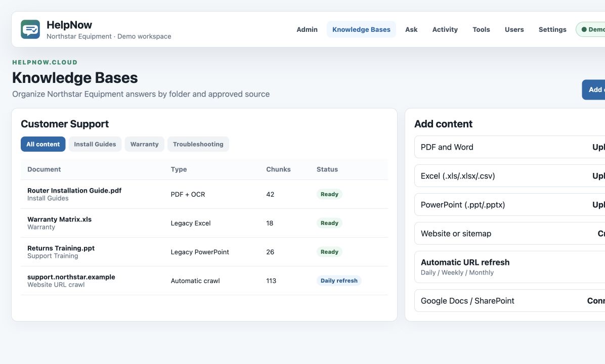Click the HELPNOW.CLOUD label

[45, 62]
